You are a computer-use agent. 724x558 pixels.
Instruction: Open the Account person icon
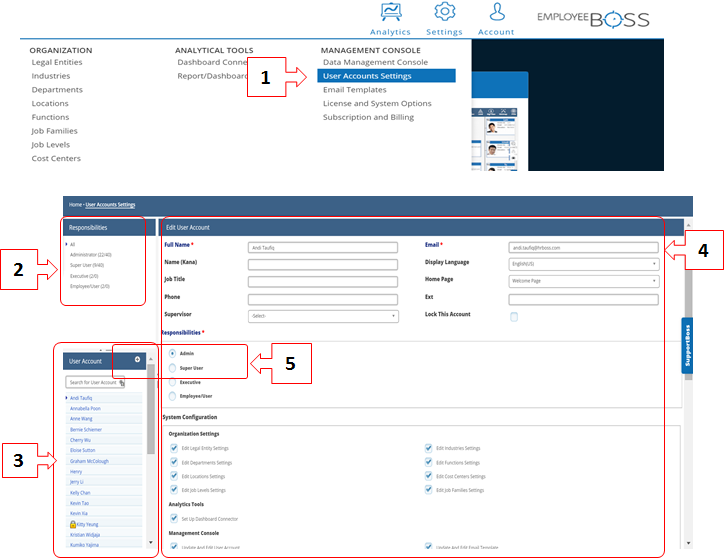tap(497, 12)
